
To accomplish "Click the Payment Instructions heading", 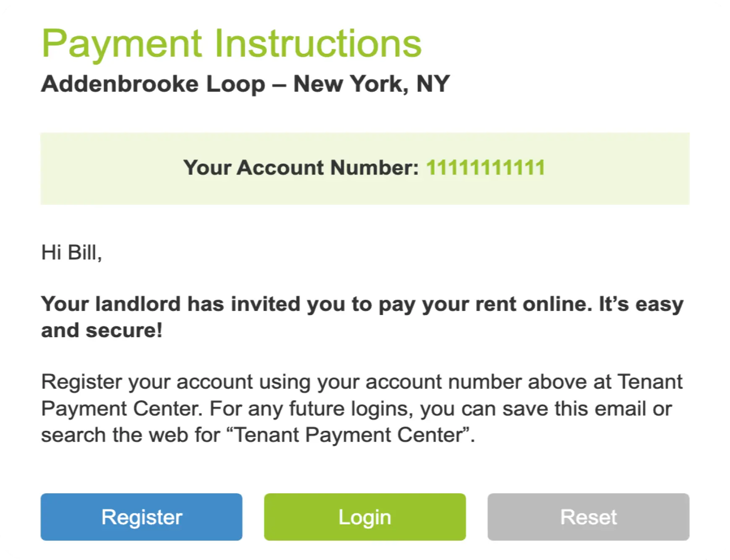I will click(x=231, y=43).
